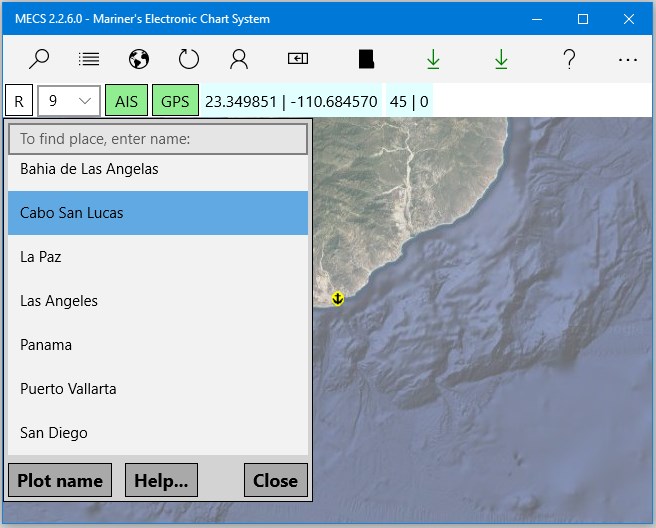Screen dimensions: 656x528
Task: Open the place search magnifier tool
Action: coord(39,59)
